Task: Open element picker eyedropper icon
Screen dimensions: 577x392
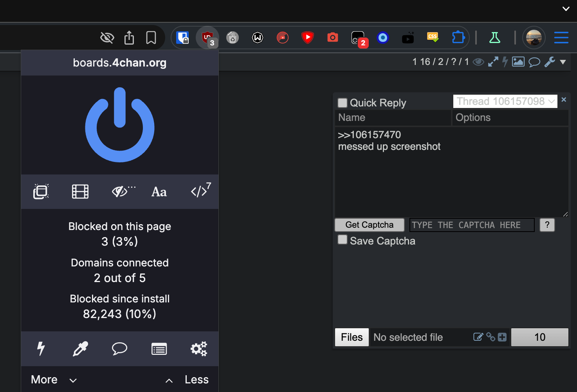Action: click(80, 349)
